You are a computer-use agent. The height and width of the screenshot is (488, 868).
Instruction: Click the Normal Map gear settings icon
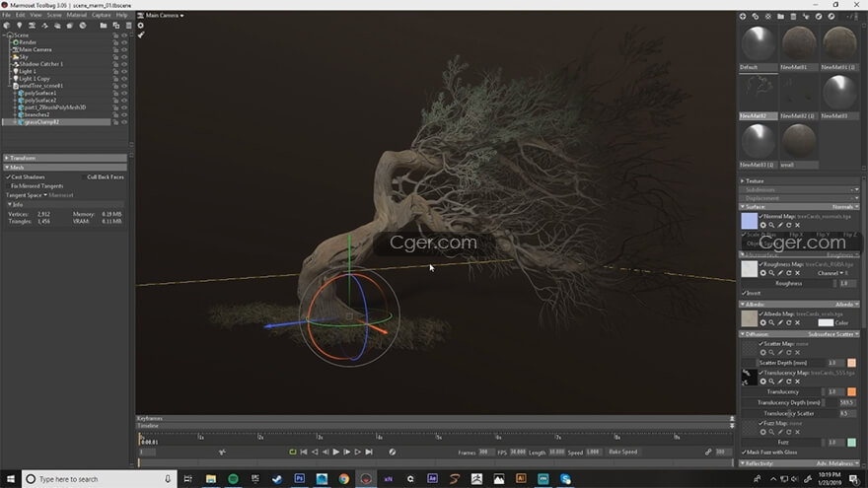coord(762,225)
